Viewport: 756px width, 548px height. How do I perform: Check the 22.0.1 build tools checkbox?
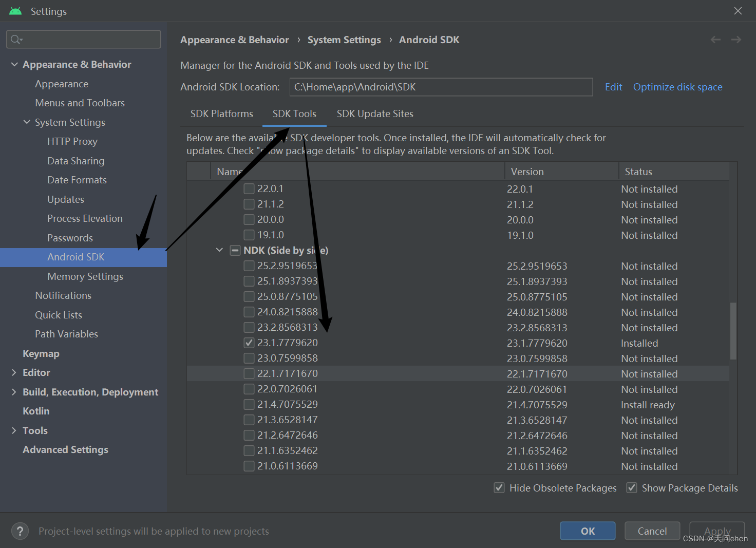[x=249, y=189]
